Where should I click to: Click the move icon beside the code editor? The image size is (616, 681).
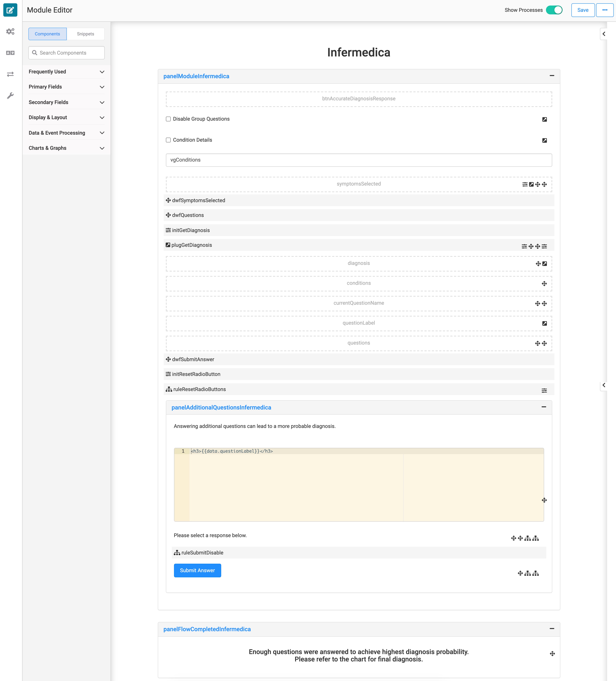coord(544,500)
